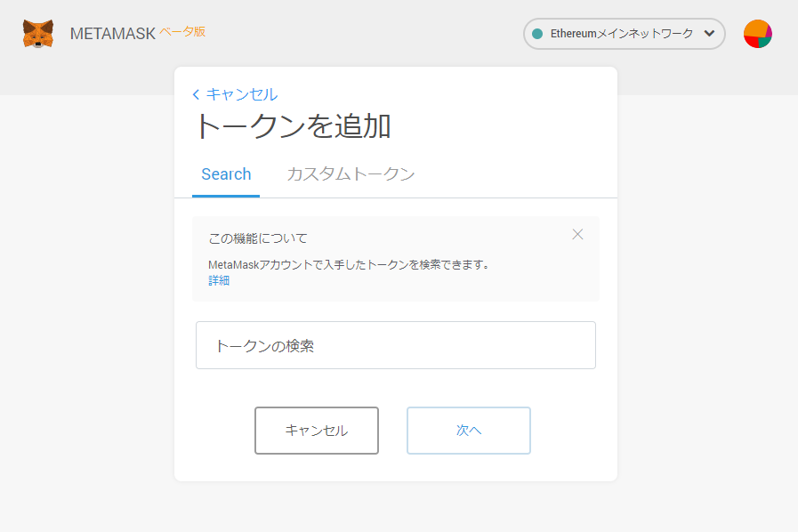Focus the トークンの検索 search field
Image resolution: width=798 pixels, height=532 pixels.
[395, 345]
